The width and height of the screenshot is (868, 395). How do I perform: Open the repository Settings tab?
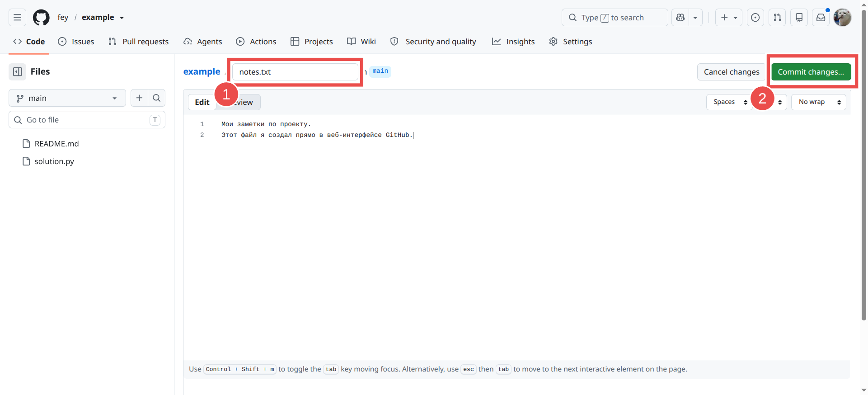pos(570,42)
